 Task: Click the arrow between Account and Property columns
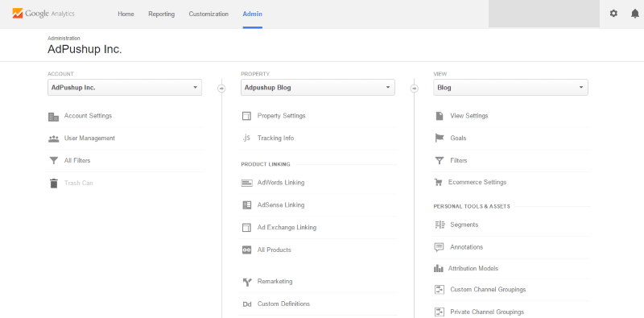tap(221, 88)
